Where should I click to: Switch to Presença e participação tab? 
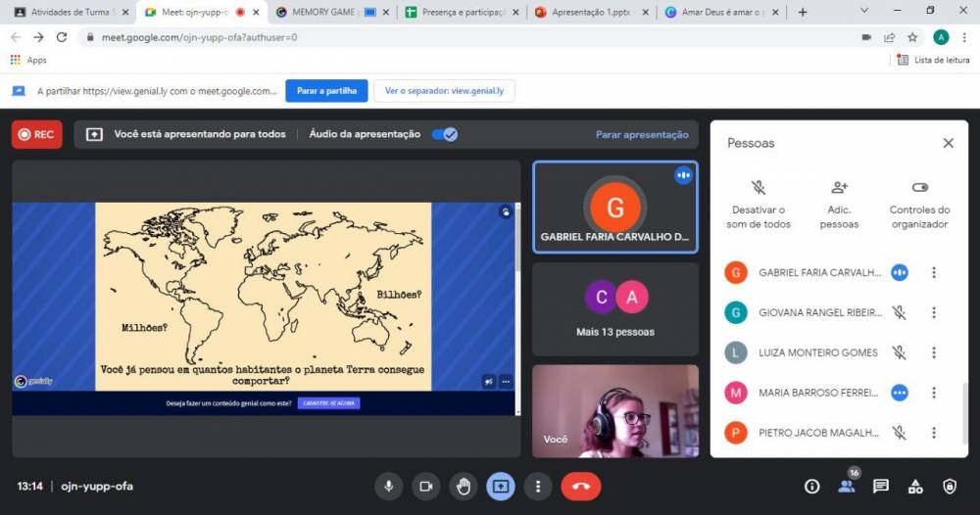coord(460,12)
